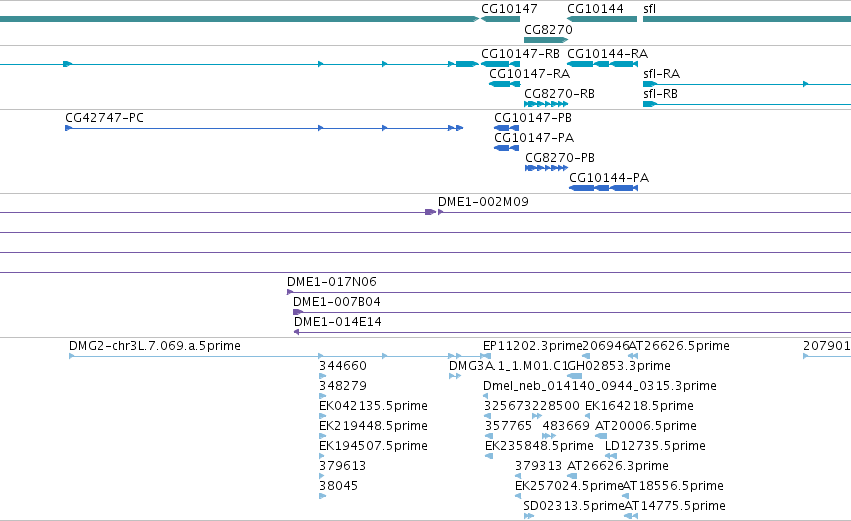This screenshot has width=851, height=521.
Task: Open the DME1-002M09 BAC label
Action: (483, 202)
